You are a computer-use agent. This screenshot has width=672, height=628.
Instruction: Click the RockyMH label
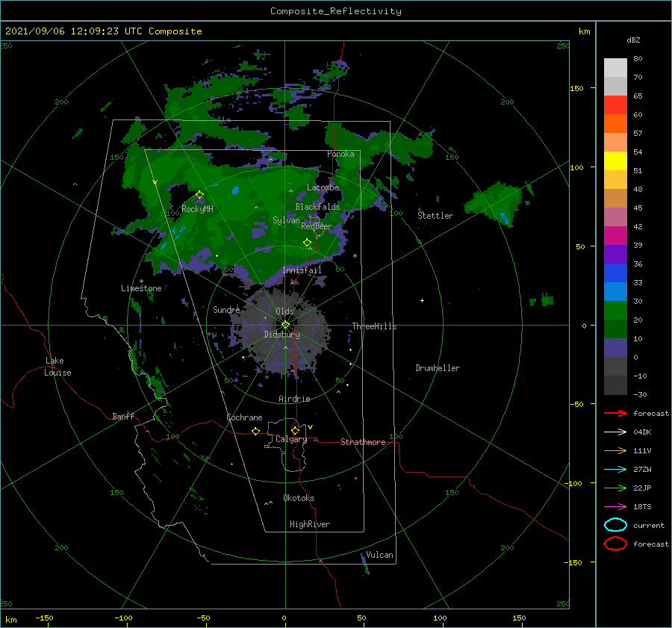(197, 209)
